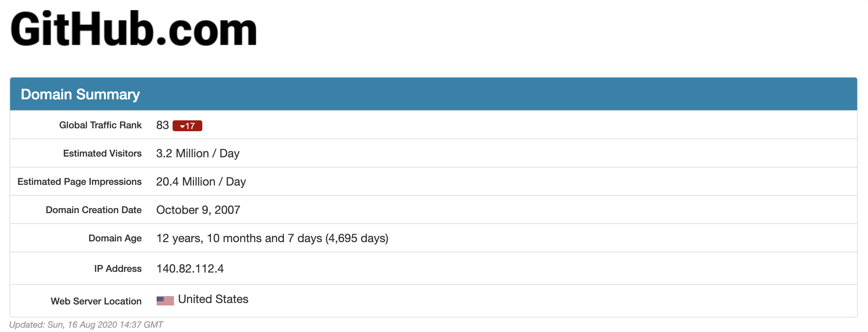868x332 pixels.
Task: Click the red rank change badge
Action: [187, 126]
